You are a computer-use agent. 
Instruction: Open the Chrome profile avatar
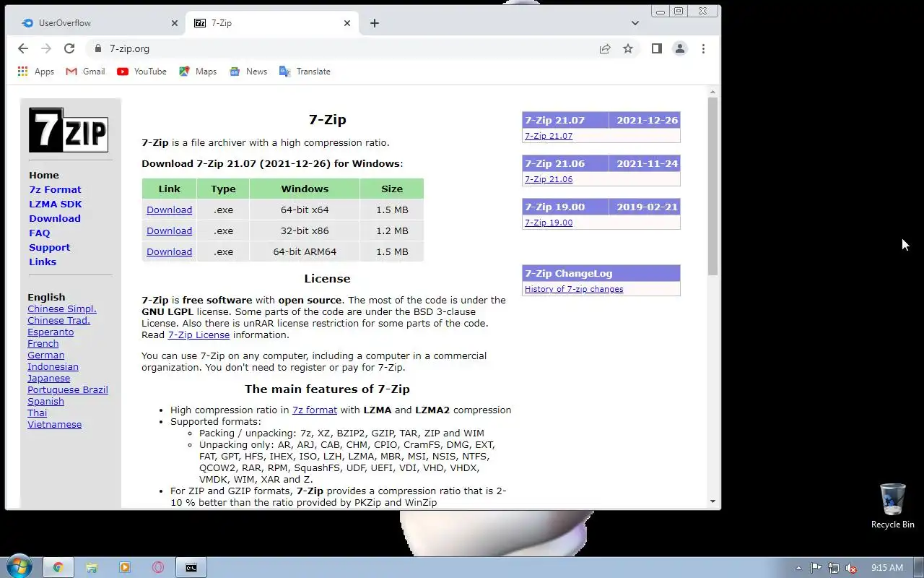click(x=679, y=48)
